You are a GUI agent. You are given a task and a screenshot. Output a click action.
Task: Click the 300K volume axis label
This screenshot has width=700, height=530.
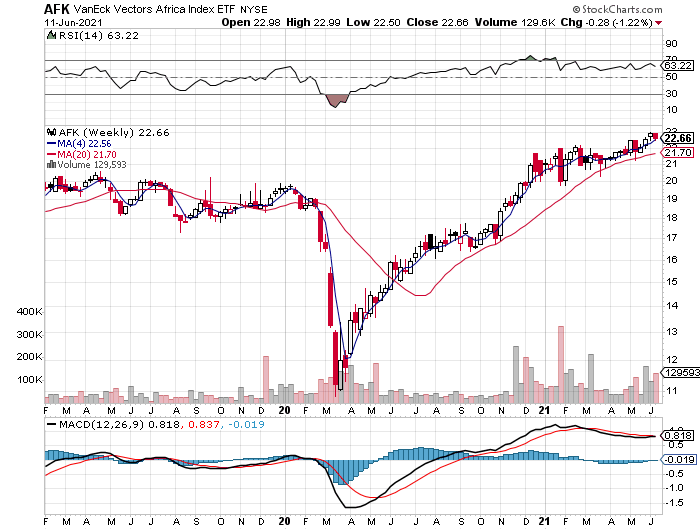pyautogui.click(x=29, y=334)
